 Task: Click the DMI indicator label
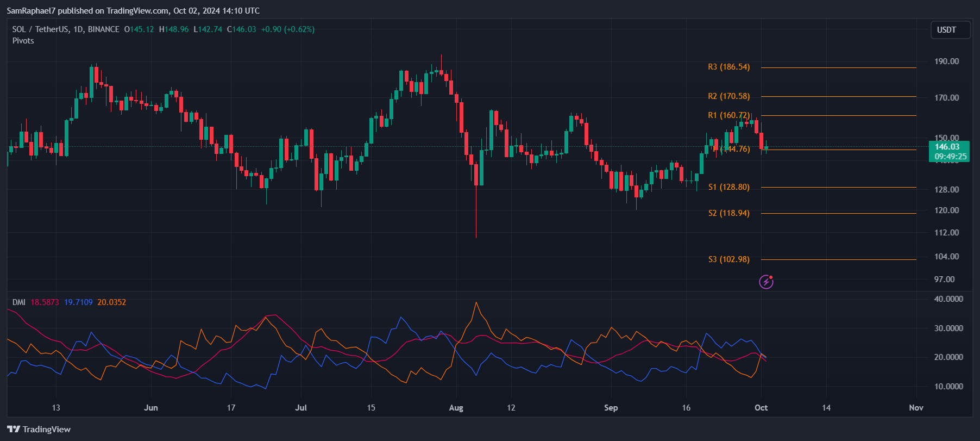pos(19,302)
